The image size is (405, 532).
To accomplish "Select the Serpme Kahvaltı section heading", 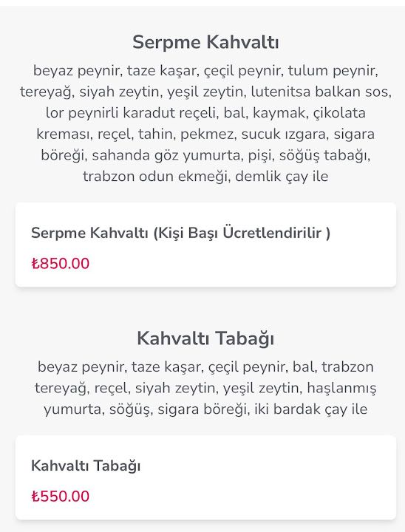I will (x=205, y=42).
